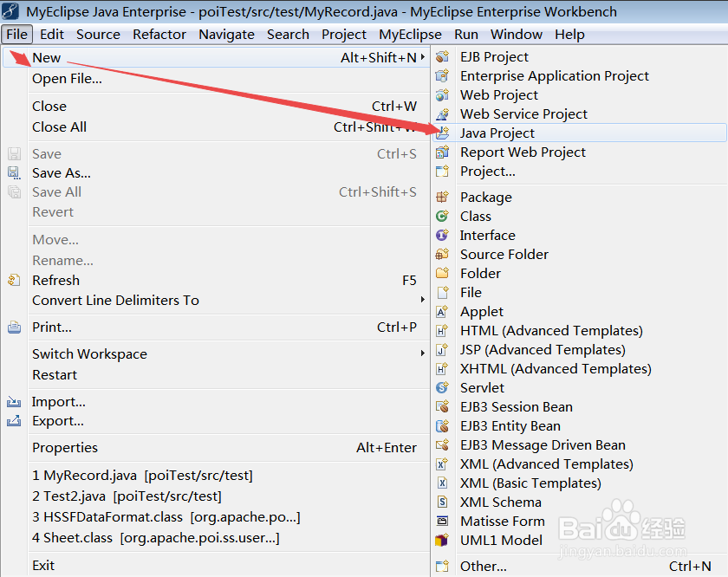The width and height of the screenshot is (728, 577).
Task: Click the EJB3 Message Driven Bean icon
Action: pyautogui.click(x=443, y=444)
